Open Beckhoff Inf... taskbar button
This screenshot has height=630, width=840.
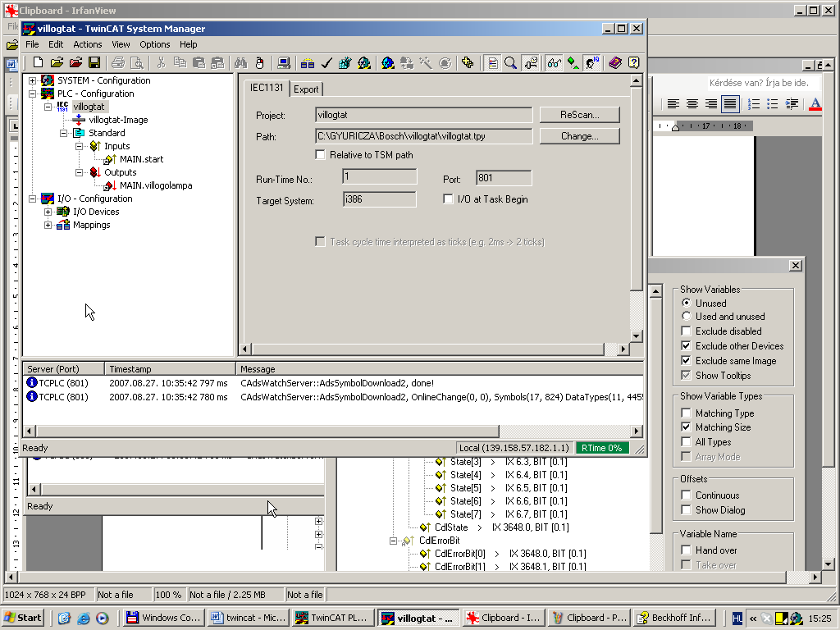coord(674,618)
